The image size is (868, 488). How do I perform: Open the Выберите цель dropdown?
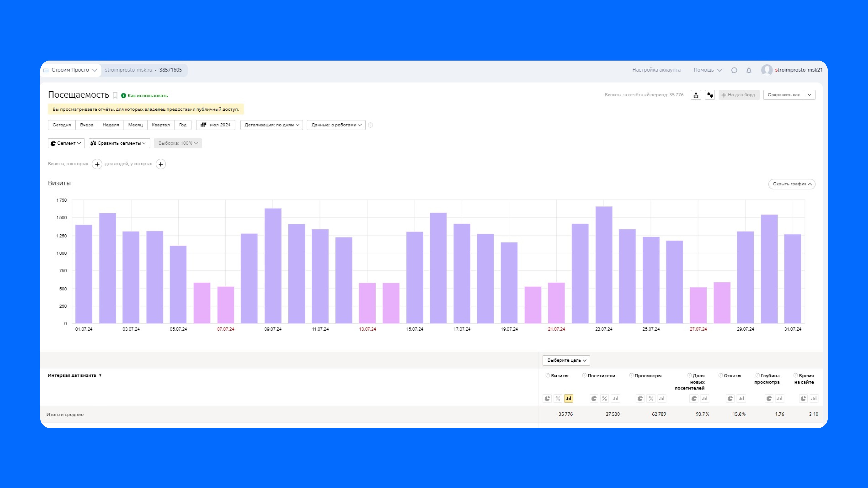pyautogui.click(x=566, y=360)
